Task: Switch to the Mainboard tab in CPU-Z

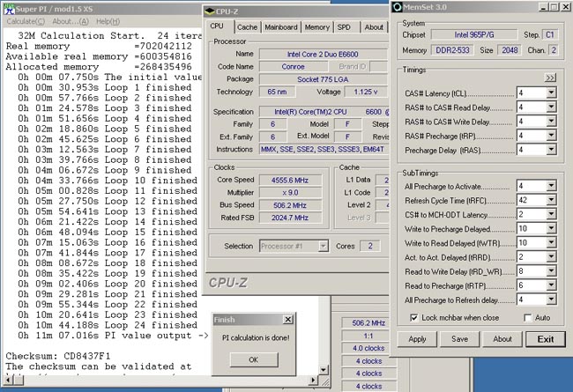Action: pyautogui.click(x=281, y=27)
